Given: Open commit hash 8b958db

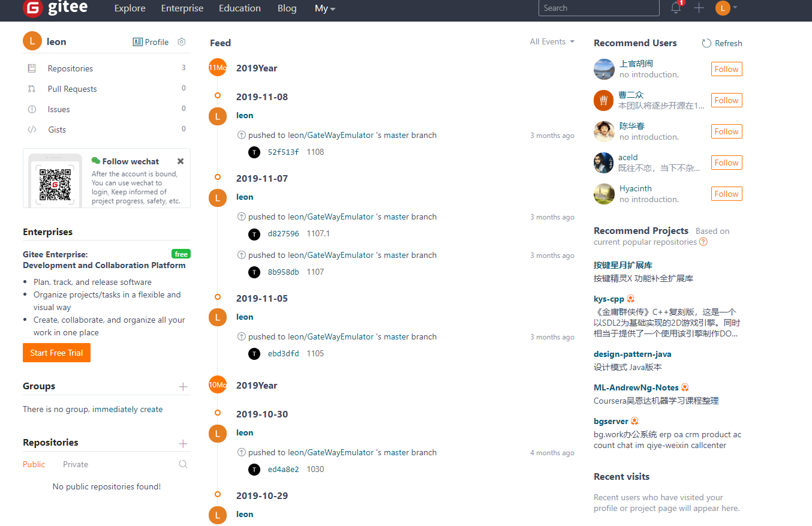Looking at the screenshot, I should tap(283, 272).
